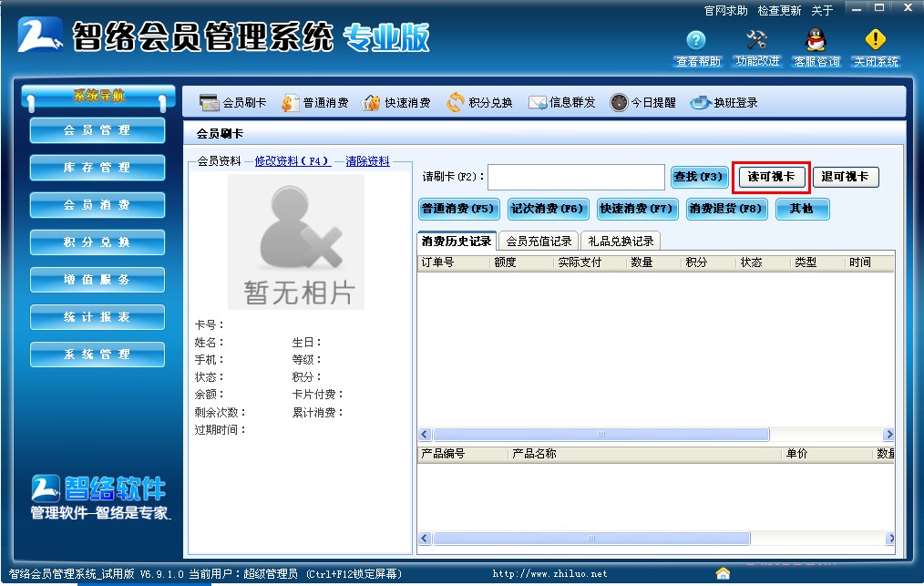The image size is (924, 586).
Task: Click the 查找(F3) button
Action: (x=698, y=177)
